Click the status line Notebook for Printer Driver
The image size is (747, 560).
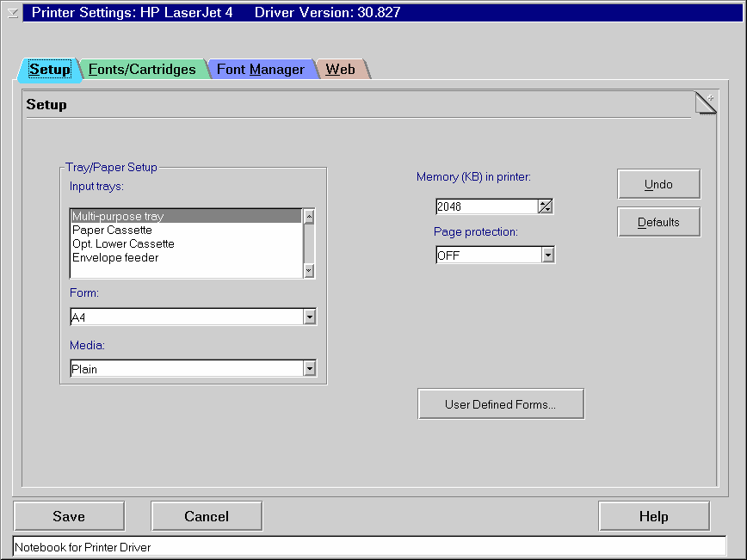point(369,547)
